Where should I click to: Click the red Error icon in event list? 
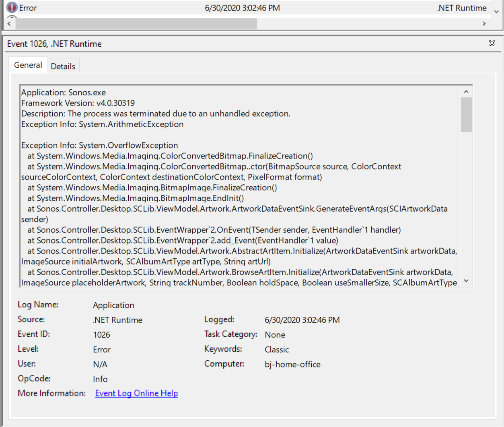tap(12, 7)
